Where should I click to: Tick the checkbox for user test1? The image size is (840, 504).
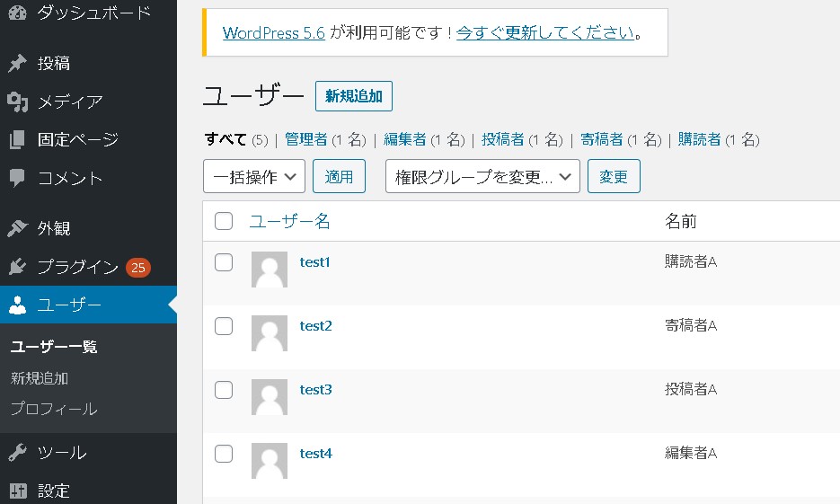click(x=224, y=262)
